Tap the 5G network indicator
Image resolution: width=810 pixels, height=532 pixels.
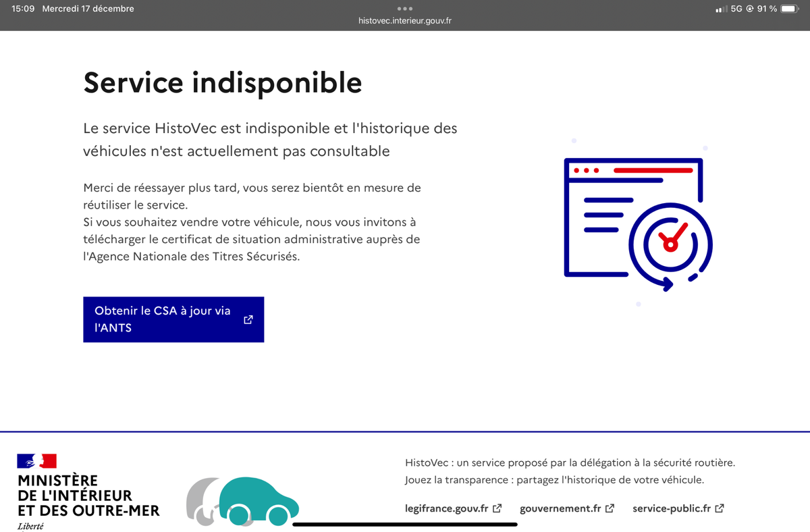click(x=736, y=9)
